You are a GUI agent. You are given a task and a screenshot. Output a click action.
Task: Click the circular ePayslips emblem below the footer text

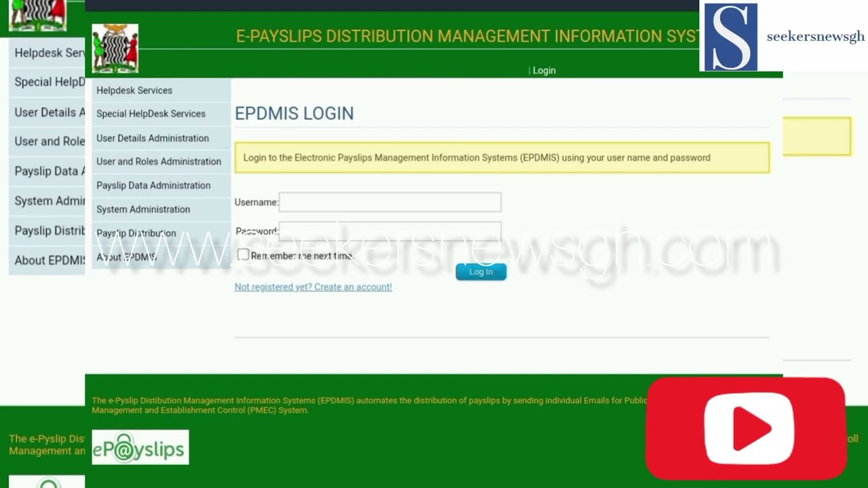coord(47,483)
